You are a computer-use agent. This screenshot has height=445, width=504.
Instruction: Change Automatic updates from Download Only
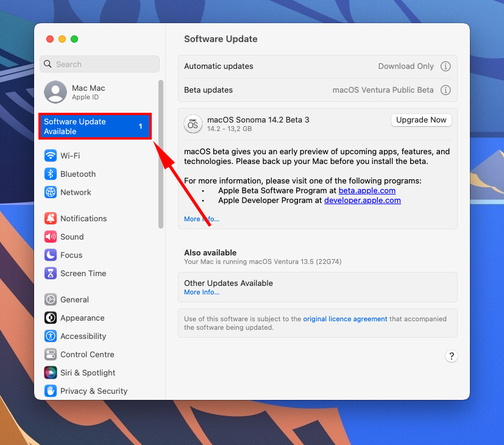coord(406,66)
